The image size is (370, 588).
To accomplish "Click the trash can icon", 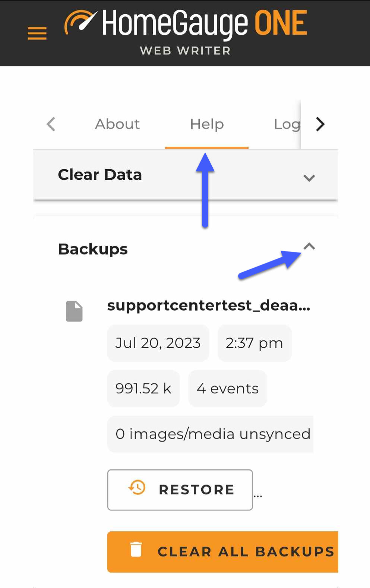I will pos(136,549).
